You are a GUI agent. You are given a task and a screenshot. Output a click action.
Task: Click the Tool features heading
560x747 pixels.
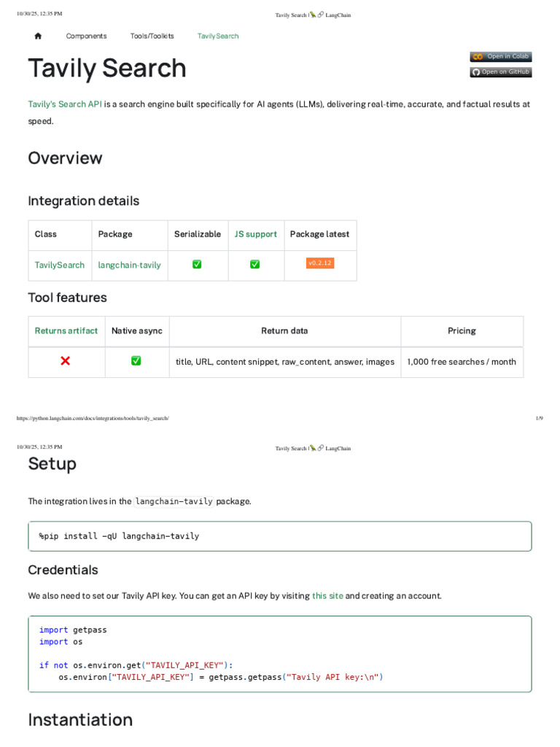[68, 298]
